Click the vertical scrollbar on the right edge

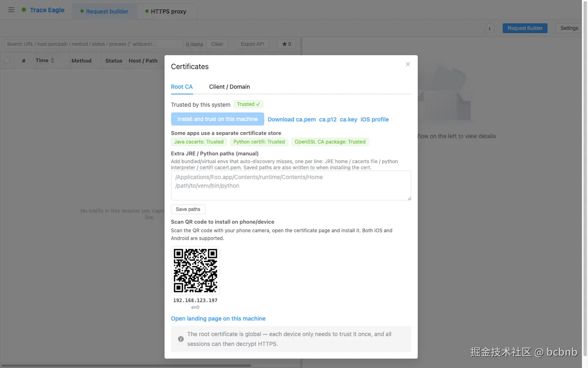(585, 178)
